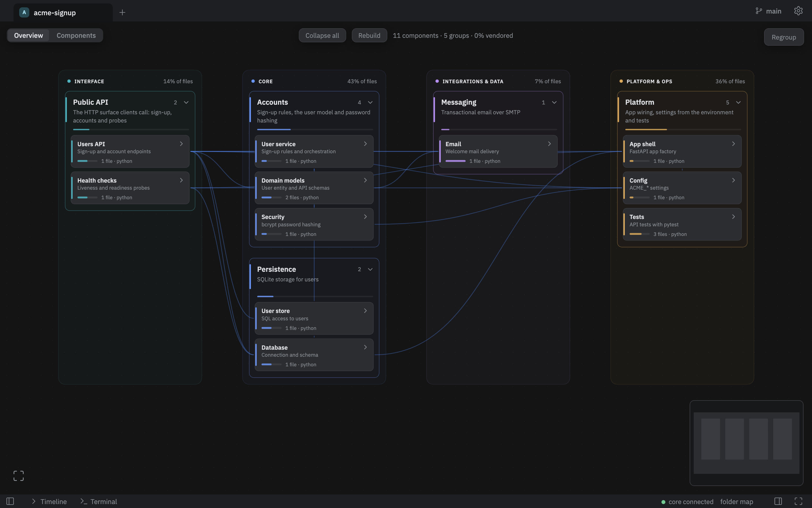Click the 43% of files label
Screen dimensions: 812x508
362,81
